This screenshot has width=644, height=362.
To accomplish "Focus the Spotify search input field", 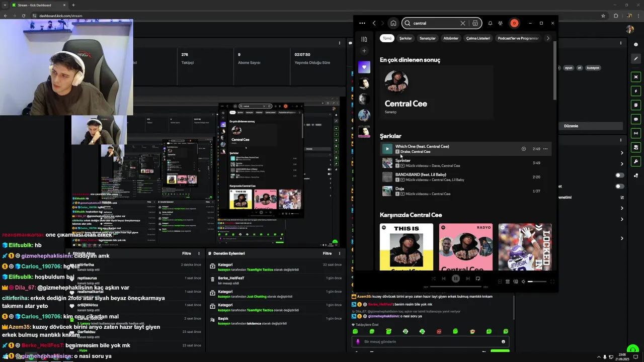I will (435, 23).
